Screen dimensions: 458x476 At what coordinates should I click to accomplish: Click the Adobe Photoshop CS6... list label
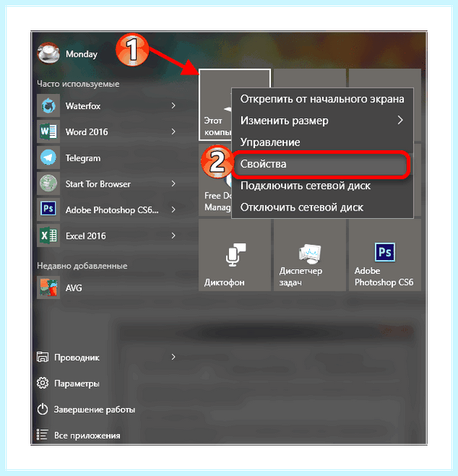(x=112, y=210)
